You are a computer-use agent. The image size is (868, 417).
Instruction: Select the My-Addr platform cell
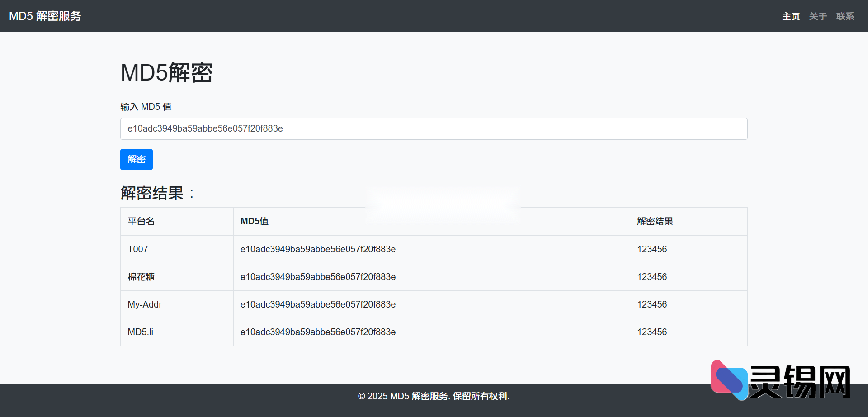[x=145, y=304]
